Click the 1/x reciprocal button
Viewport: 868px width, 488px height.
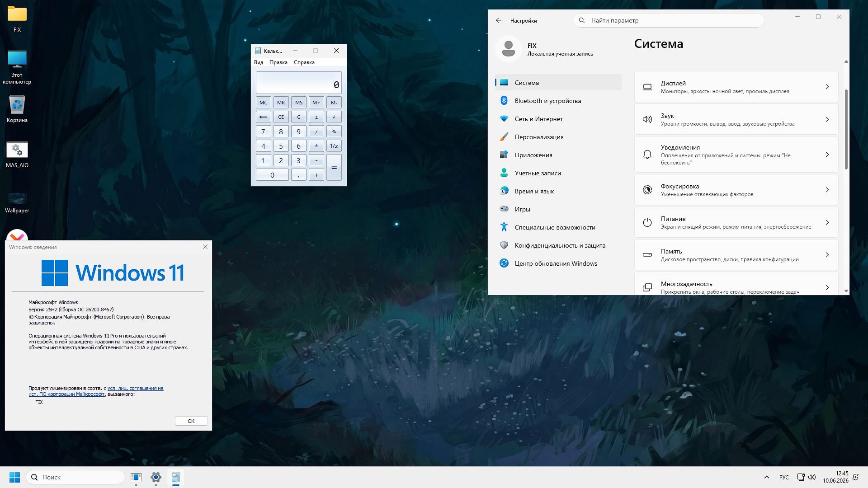(x=334, y=146)
